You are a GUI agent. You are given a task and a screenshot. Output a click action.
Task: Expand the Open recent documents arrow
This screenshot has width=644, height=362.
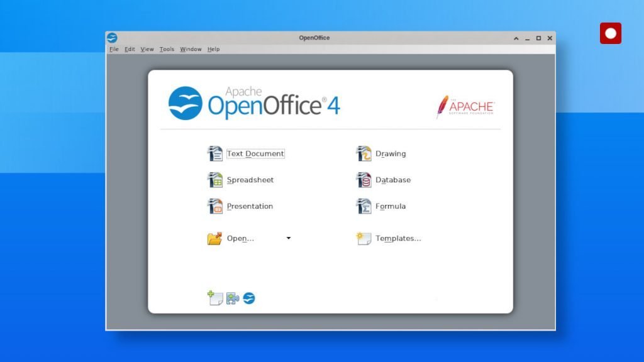click(288, 238)
